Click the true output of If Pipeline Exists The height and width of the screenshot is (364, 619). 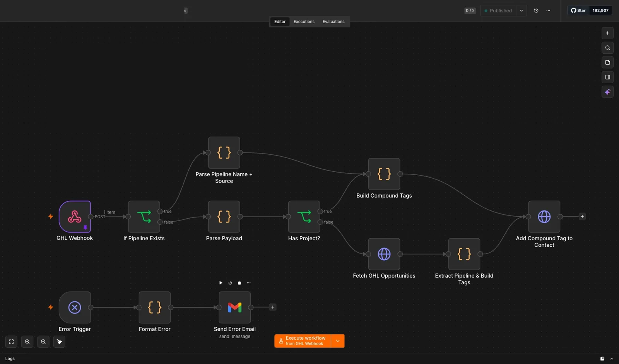point(160,211)
